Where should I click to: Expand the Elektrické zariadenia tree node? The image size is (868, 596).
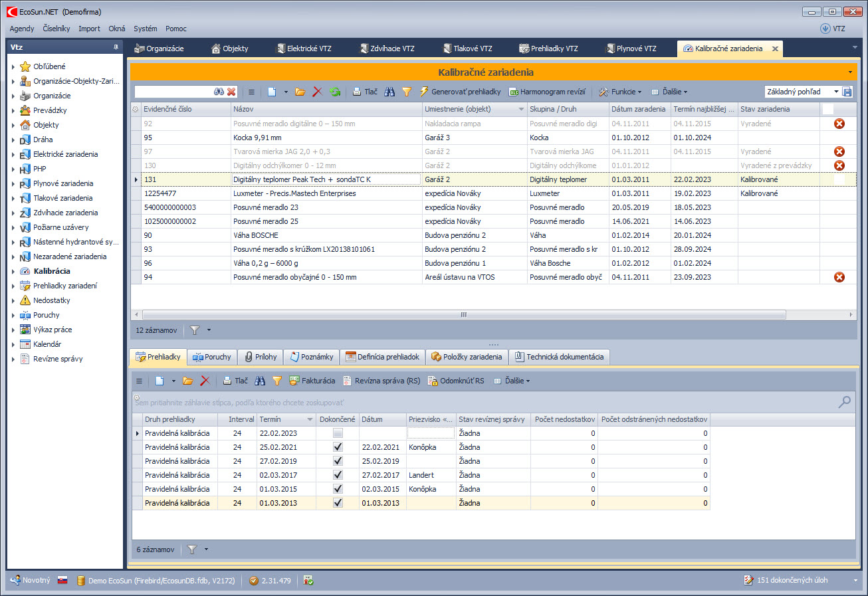[13, 154]
